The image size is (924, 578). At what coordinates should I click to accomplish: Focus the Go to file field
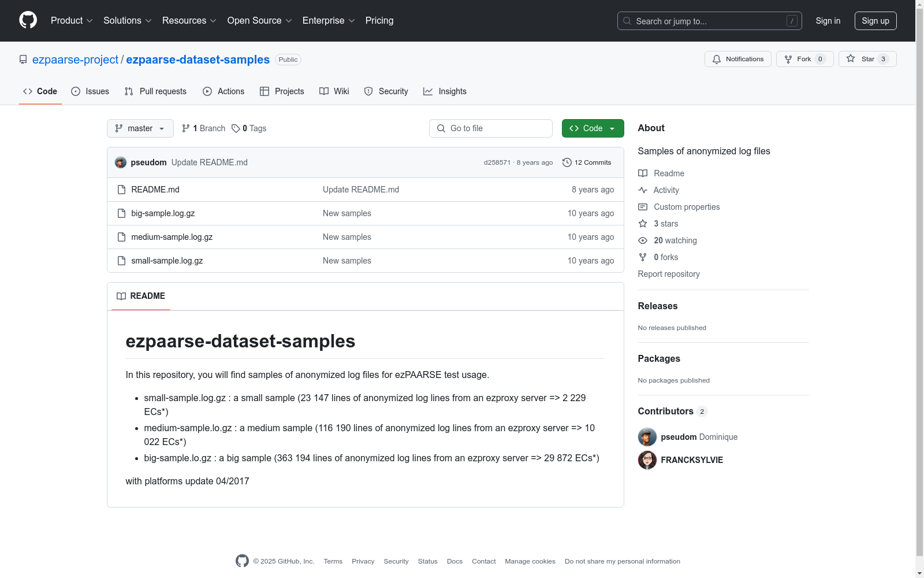(491, 128)
